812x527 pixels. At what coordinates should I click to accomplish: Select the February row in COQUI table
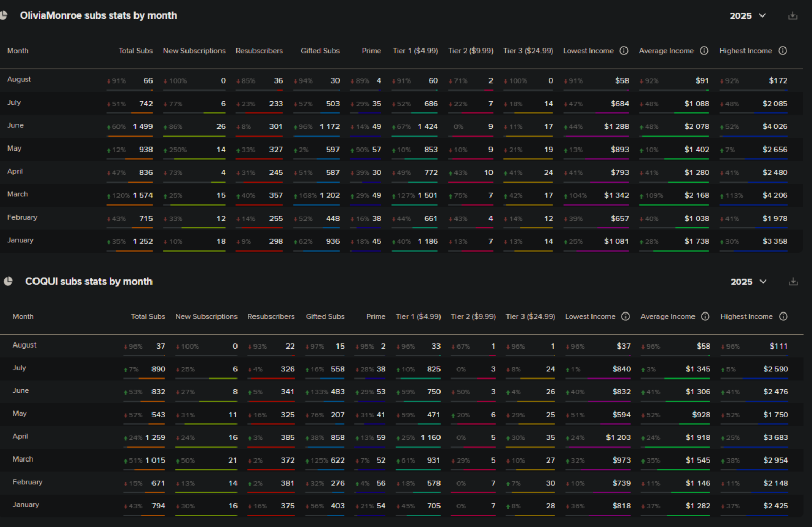(401, 483)
